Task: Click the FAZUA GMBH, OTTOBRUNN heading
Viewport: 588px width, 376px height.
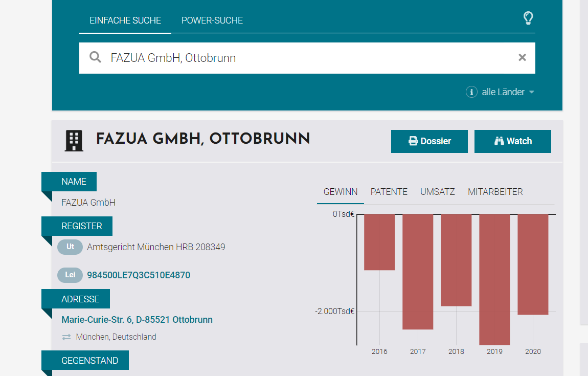Action: (203, 139)
